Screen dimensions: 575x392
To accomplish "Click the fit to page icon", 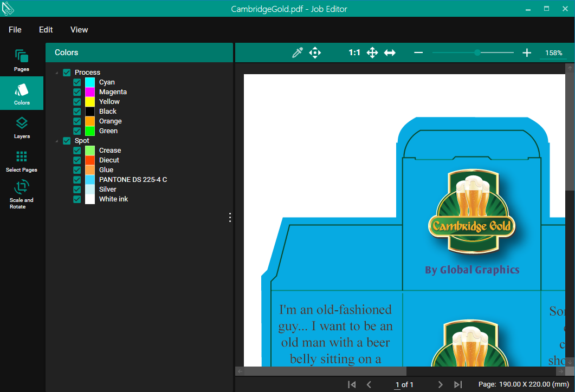I will [372, 53].
